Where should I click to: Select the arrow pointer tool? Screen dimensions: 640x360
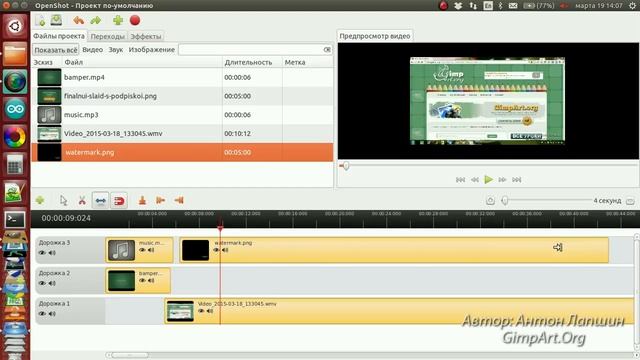tap(63, 200)
